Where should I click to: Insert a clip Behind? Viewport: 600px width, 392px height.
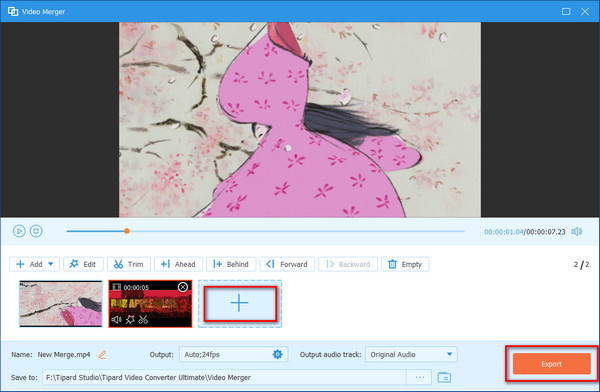231,264
